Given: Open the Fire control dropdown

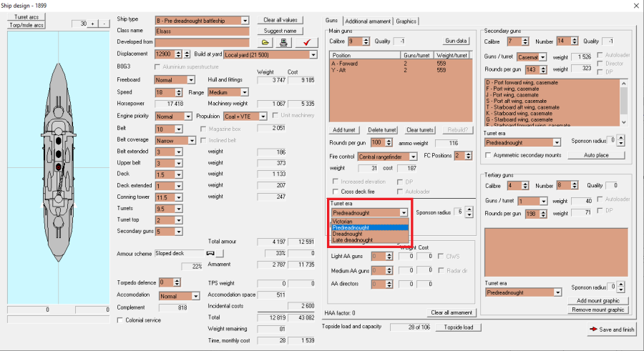Looking at the screenshot, I should click(413, 157).
